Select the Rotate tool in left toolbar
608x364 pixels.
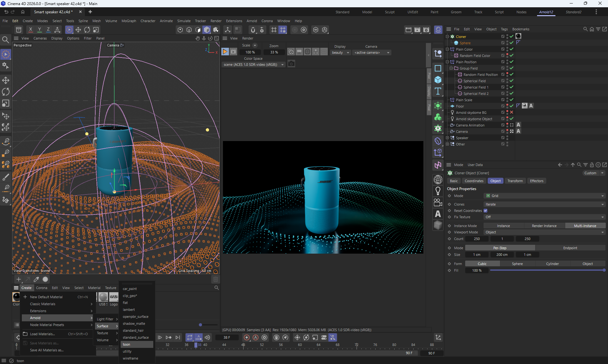pos(6,92)
